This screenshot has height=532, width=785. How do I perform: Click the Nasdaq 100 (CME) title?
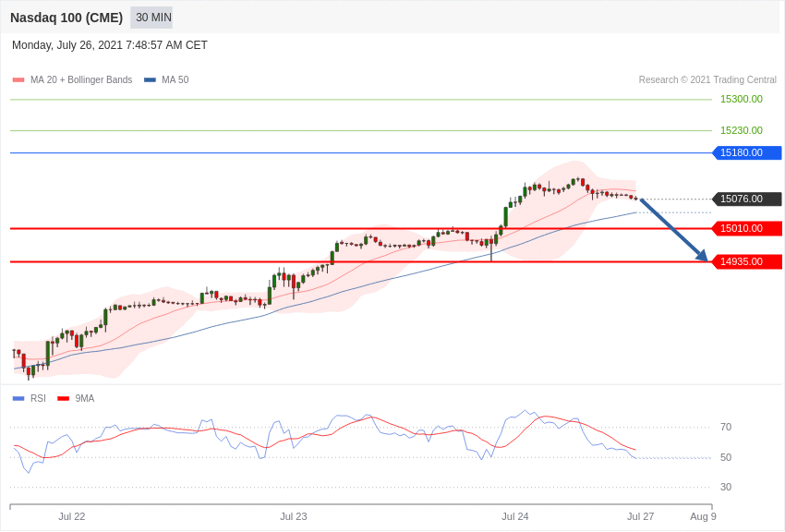pyautogui.click(x=66, y=18)
